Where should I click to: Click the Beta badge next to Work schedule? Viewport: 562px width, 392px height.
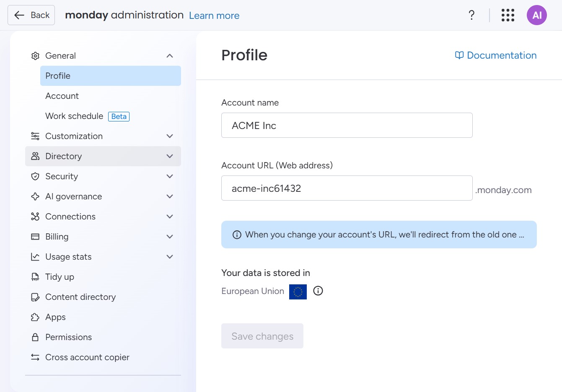[x=119, y=116]
